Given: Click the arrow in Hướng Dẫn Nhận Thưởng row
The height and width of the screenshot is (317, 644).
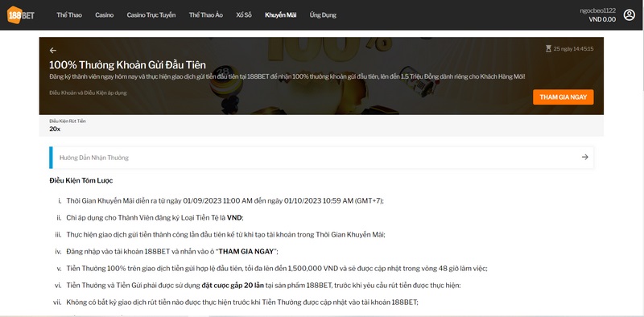Looking at the screenshot, I should [585, 157].
